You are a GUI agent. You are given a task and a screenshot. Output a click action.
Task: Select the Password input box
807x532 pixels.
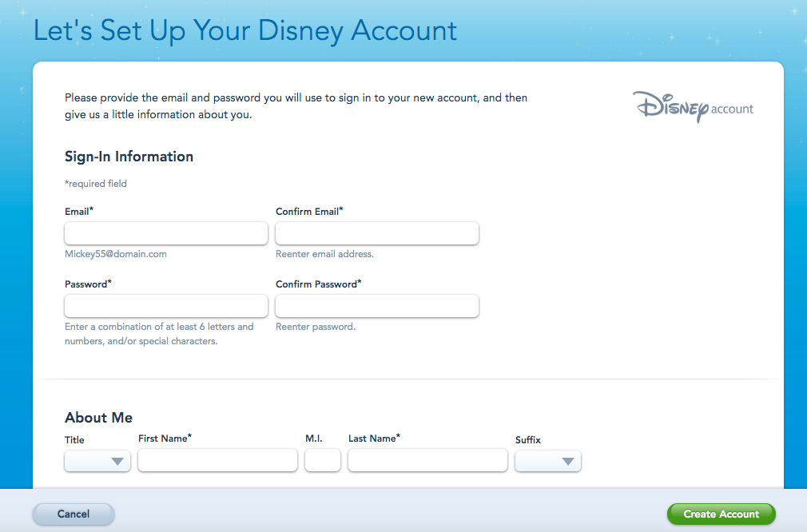point(166,306)
